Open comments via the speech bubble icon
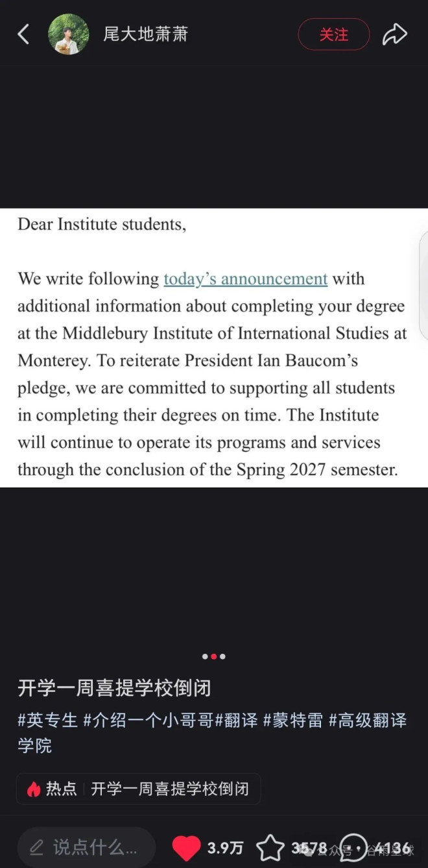This screenshot has height=868, width=428. (x=353, y=848)
